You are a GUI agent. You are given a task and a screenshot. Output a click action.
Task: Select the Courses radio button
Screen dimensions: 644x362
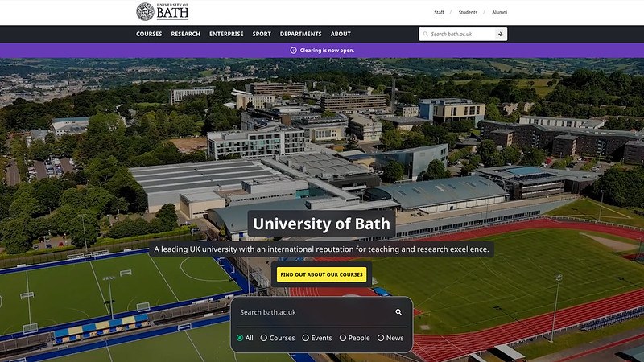point(264,338)
